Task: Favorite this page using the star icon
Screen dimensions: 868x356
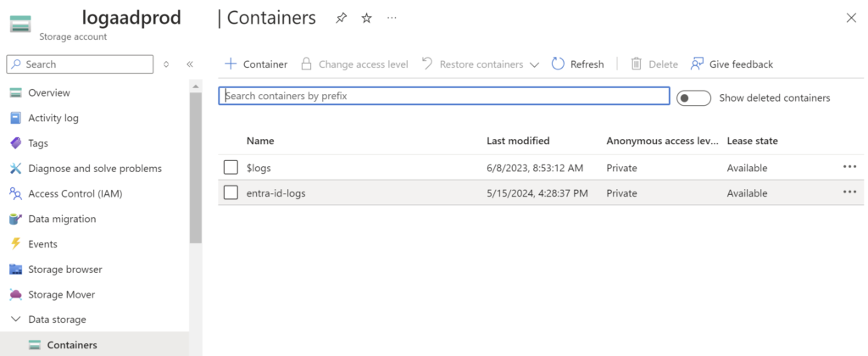Action: tap(366, 19)
